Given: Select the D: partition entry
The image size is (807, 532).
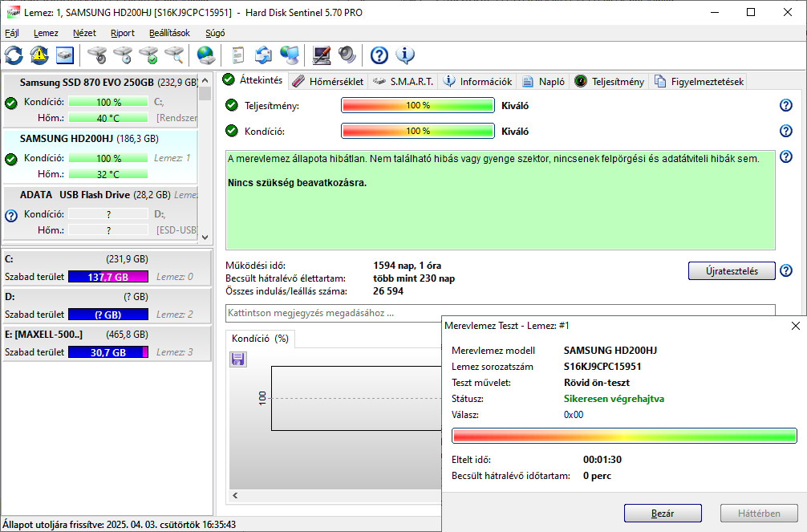Looking at the screenshot, I should [x=107, y=306].
